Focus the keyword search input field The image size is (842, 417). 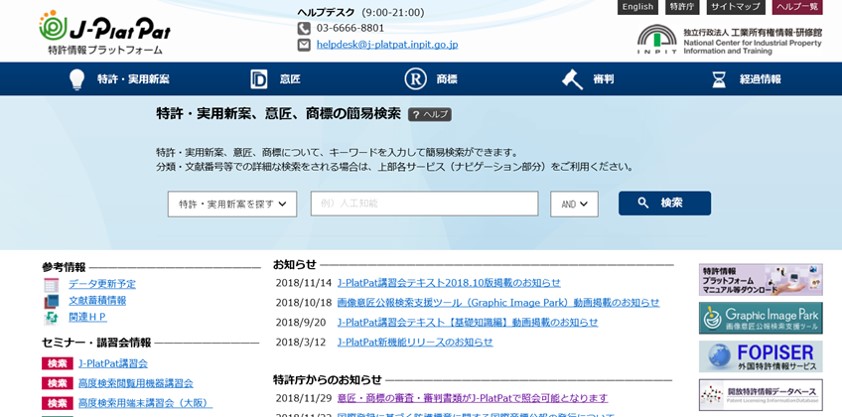424,203
